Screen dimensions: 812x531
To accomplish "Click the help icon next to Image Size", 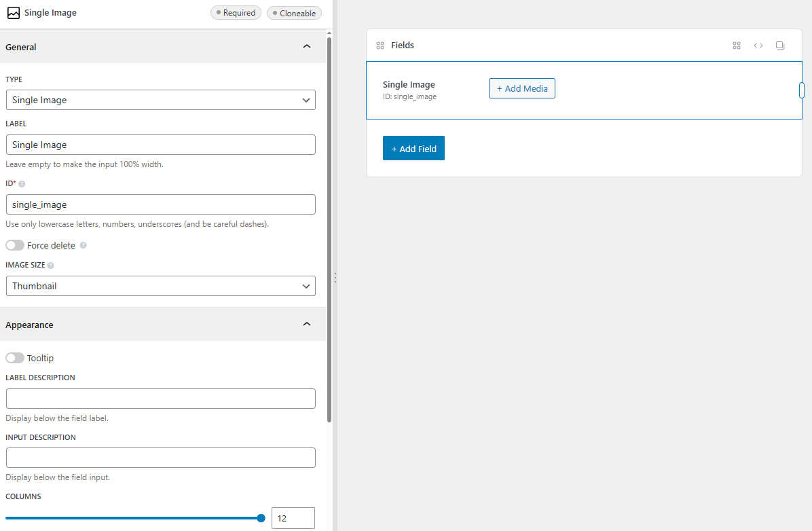I will click(x=51, y=265).
